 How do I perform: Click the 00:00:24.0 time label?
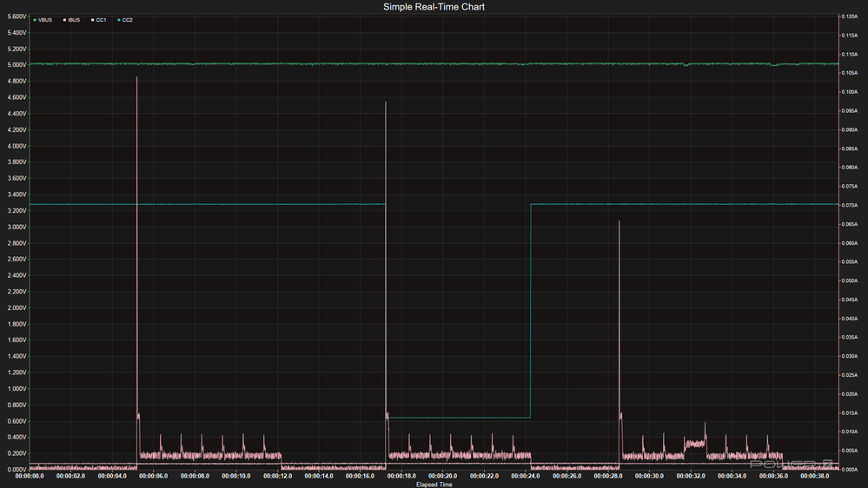click(526, 476)
